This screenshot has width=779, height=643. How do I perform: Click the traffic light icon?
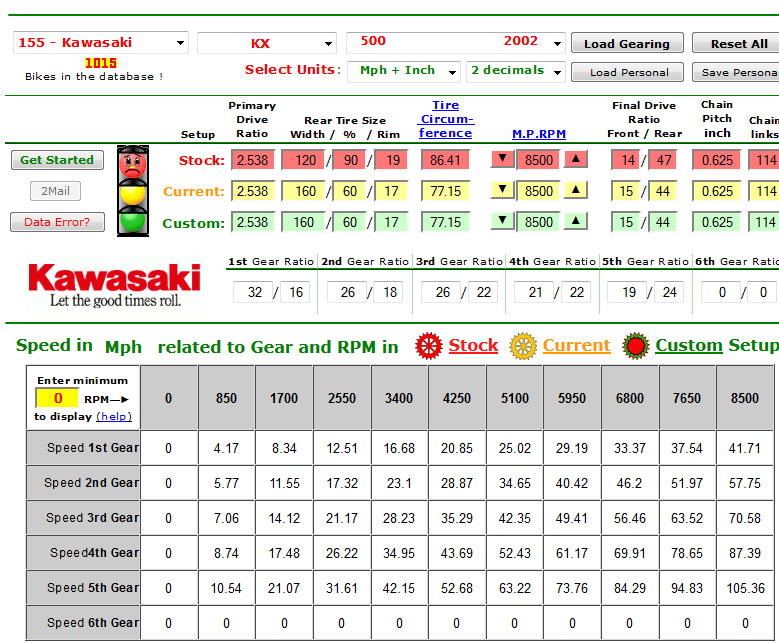tap(133, 191)
